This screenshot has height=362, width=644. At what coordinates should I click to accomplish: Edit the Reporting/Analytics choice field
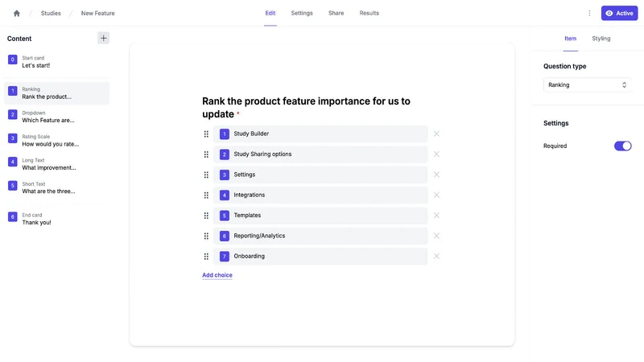[x=320, y=236]
